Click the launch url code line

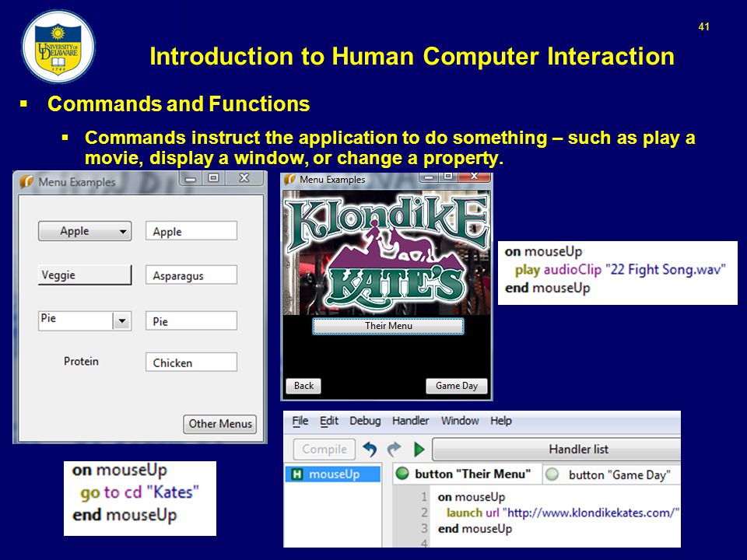pos(563,513)
